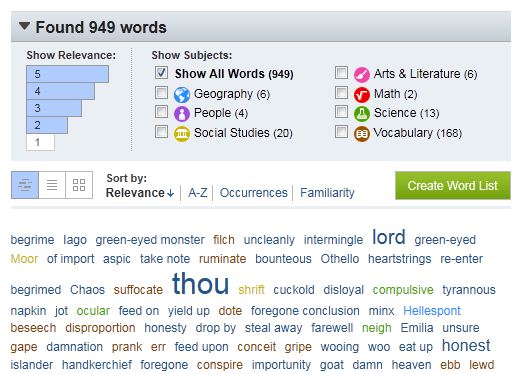Click the purple People icon
The width and height of the screenshot is (517, 374).
[182, 114]
